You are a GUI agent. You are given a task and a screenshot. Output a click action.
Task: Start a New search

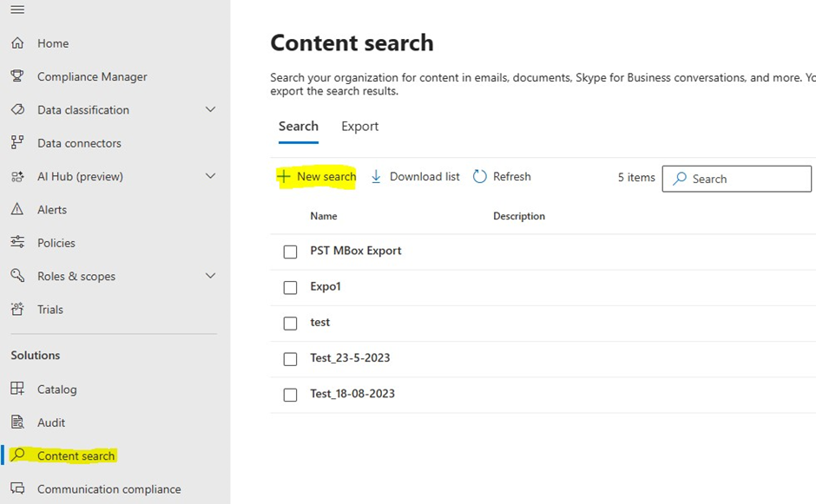pos(317,177)
